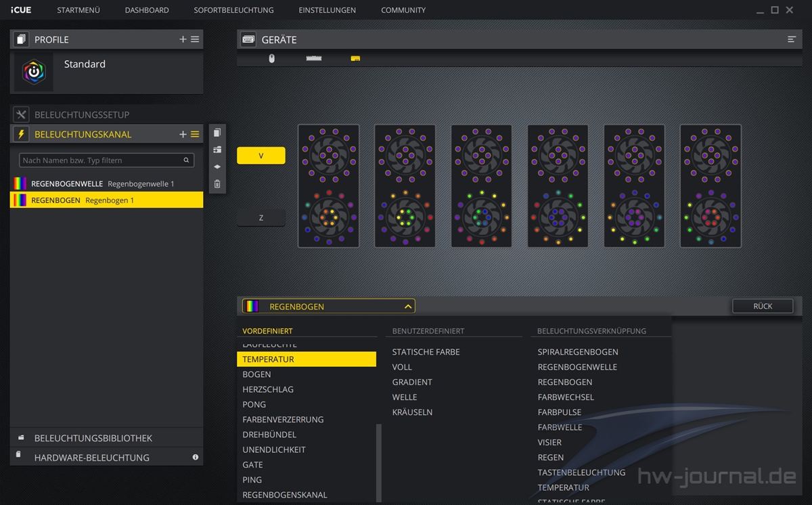
Task: Open Community in top menu
Action: 403,10
